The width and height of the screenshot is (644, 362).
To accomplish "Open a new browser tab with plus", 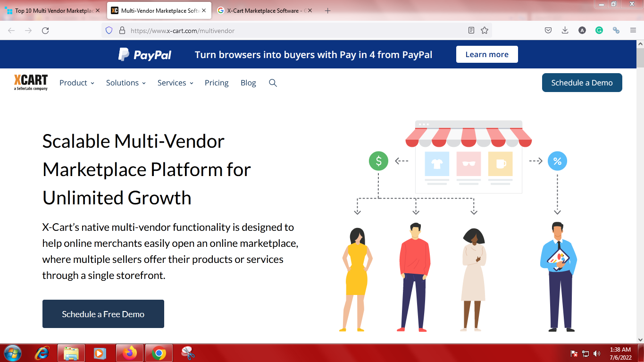I will point(328,10).
